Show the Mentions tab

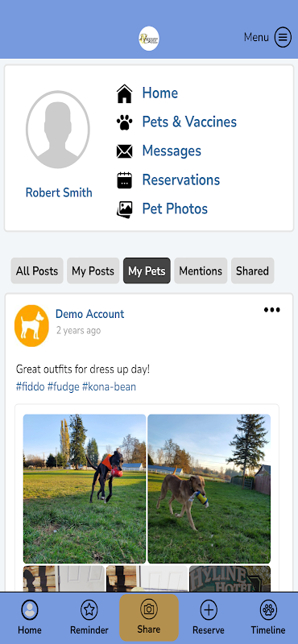[x=201, y=270]
